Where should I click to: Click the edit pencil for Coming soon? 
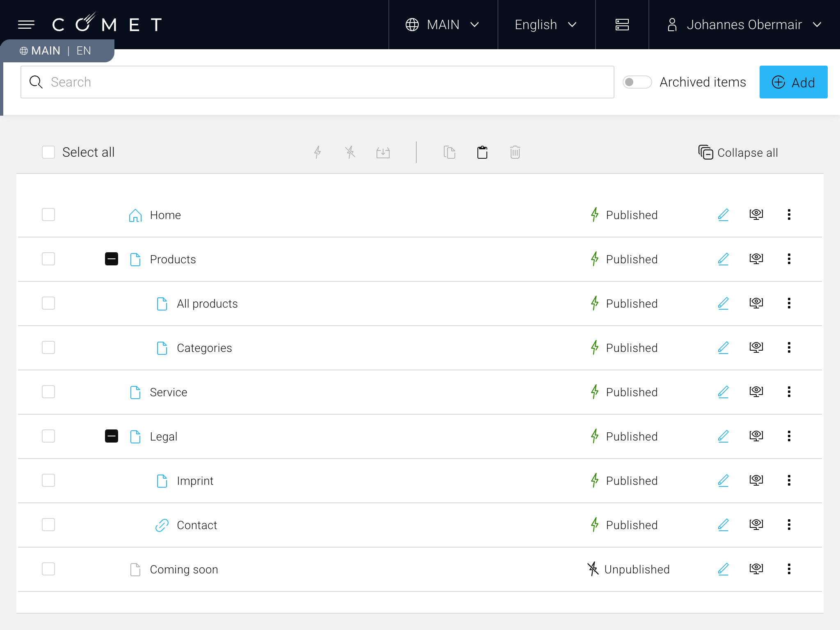tap(723, 569)
